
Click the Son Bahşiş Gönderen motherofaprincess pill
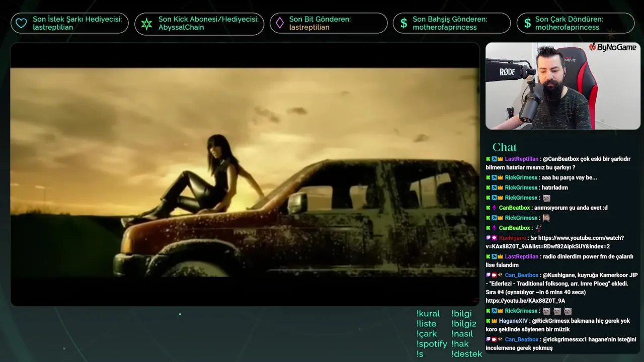(452, 23)
